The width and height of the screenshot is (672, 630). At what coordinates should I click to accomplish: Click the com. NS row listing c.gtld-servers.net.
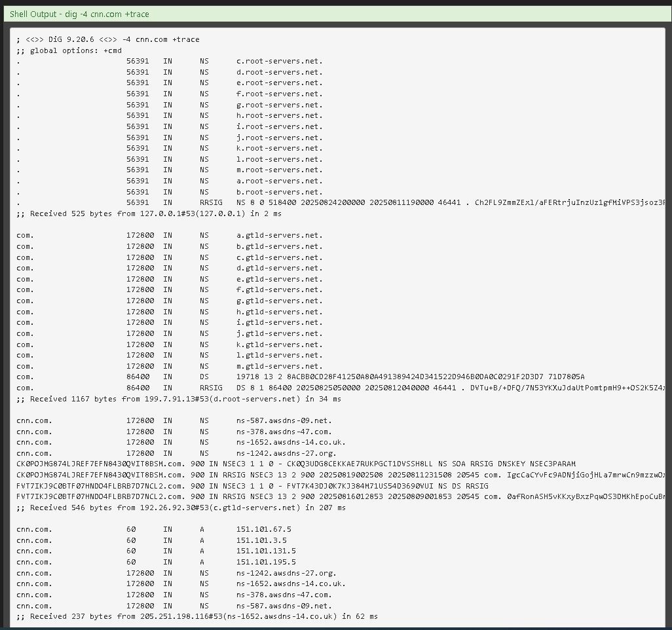(x=170, y=257)
